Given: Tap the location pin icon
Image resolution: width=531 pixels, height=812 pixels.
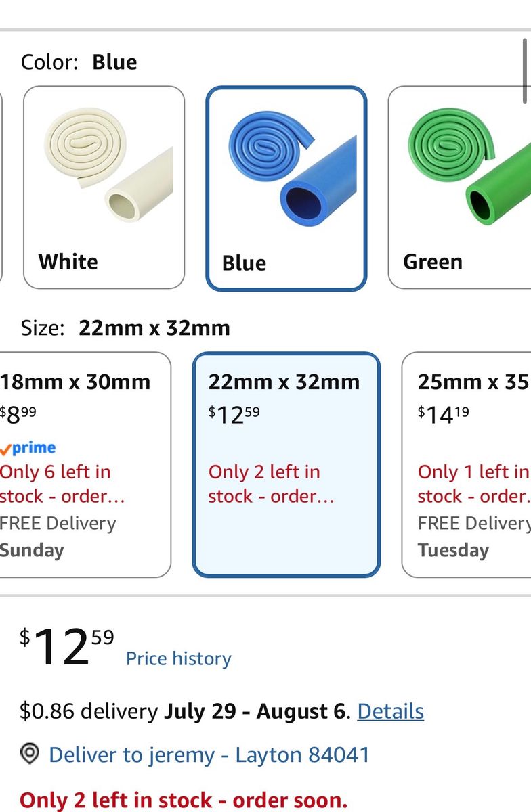Looking at the screenshot, I should pyautogui.click(x=30, y=754).
